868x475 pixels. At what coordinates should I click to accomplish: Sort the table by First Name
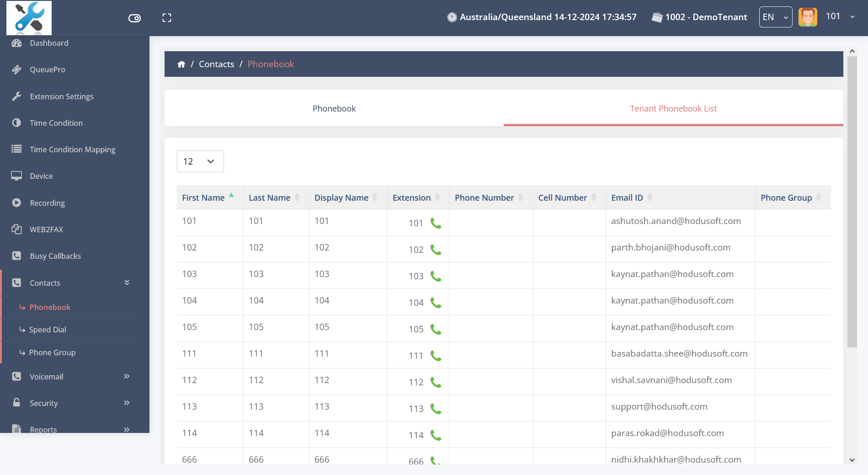203,197
